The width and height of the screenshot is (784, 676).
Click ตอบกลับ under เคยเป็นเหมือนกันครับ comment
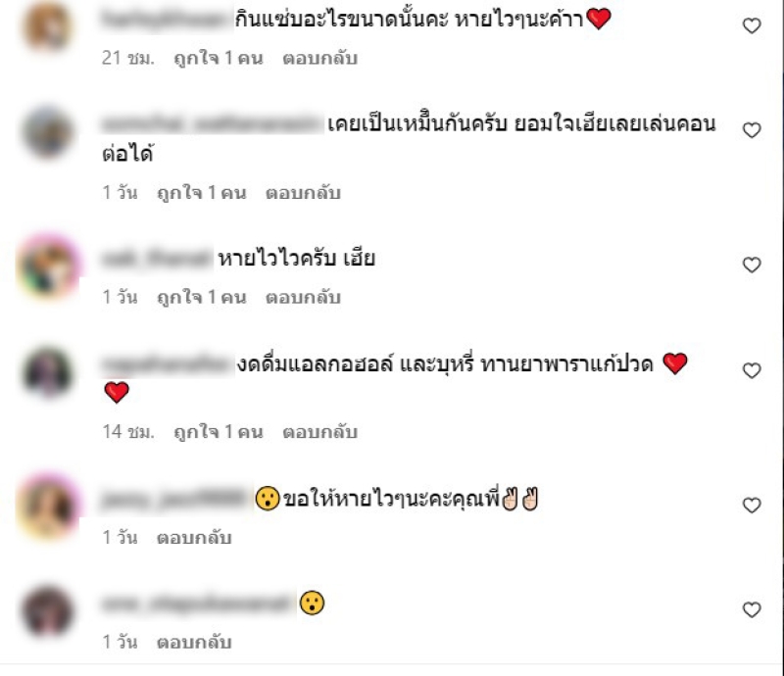303,192
